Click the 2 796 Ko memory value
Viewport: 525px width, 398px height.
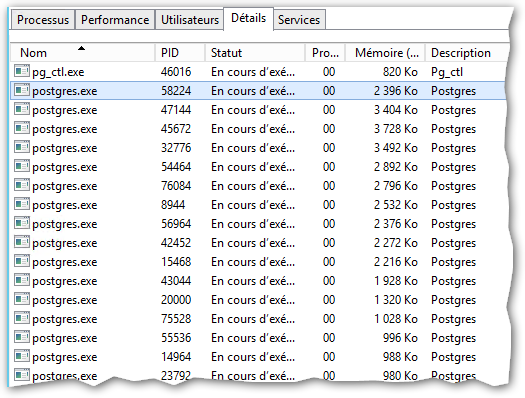396,186
